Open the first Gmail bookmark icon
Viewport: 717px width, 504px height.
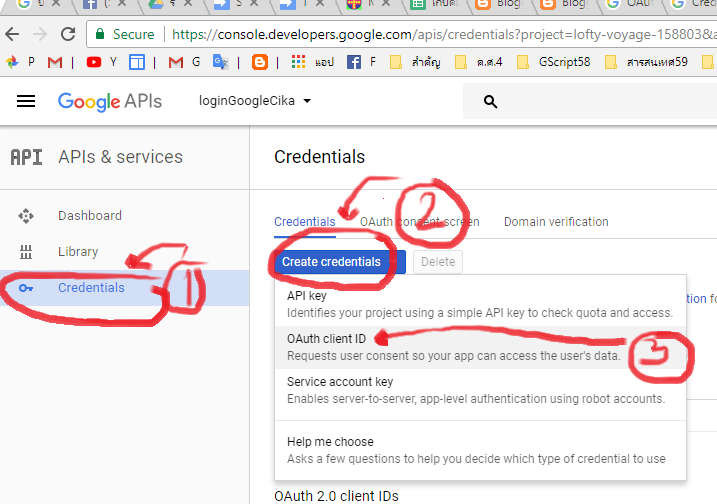55,62
